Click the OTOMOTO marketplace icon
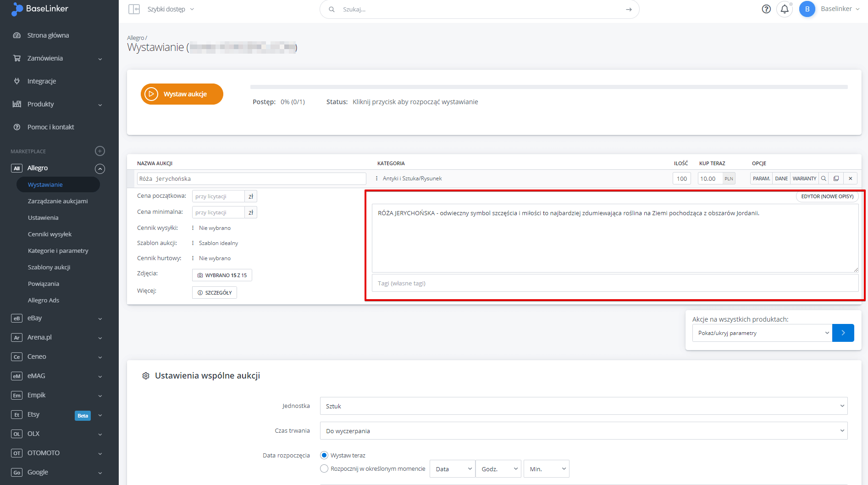868x485 pixels. pyautogui.click(x=17, y=453)
